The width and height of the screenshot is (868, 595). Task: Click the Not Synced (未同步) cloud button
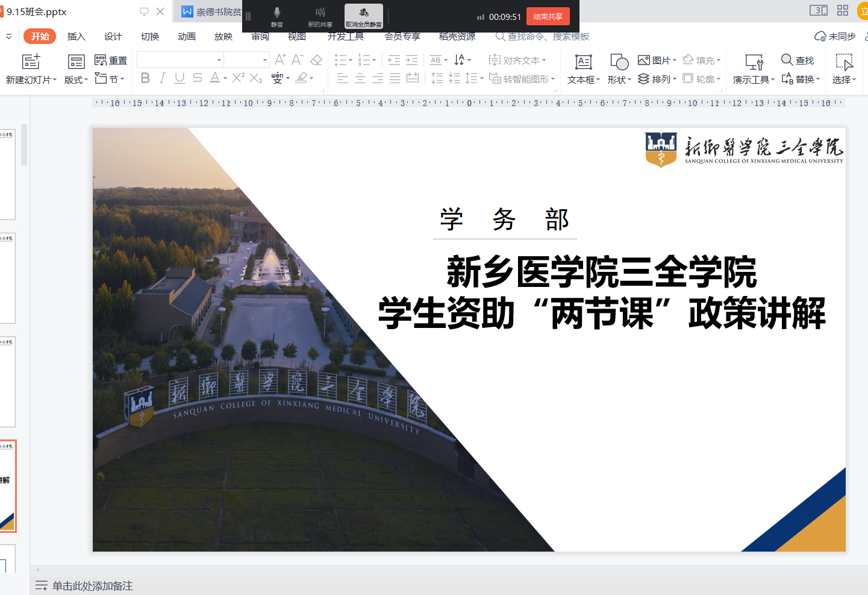point(835,37)
